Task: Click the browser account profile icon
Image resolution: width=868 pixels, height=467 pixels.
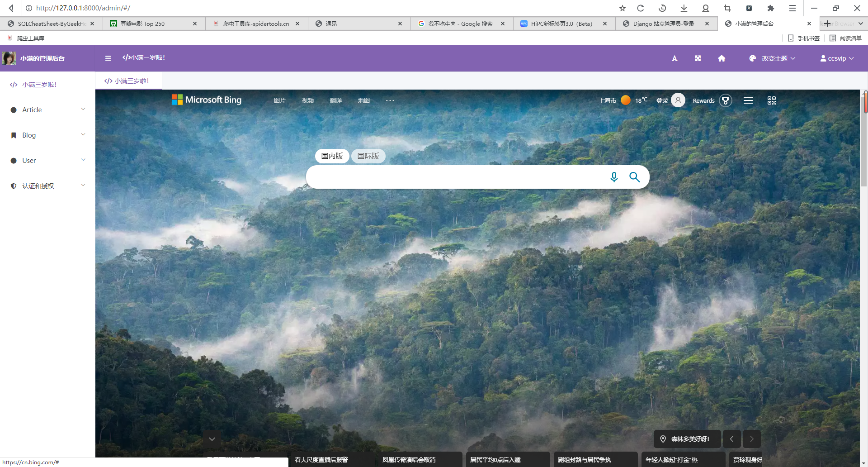Action: coord(706,8)
